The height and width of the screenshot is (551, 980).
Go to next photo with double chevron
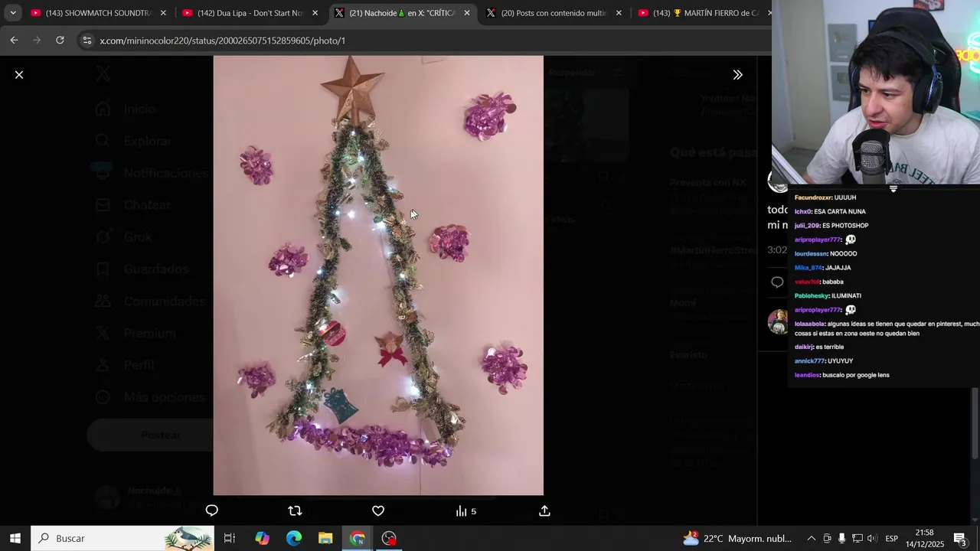[737, 75]
